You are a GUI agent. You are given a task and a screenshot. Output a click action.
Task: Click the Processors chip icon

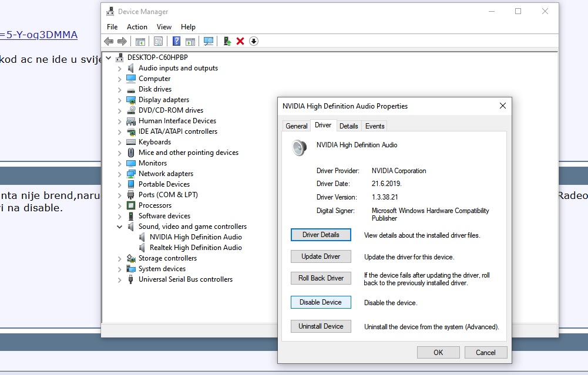(x=131, y=205)
